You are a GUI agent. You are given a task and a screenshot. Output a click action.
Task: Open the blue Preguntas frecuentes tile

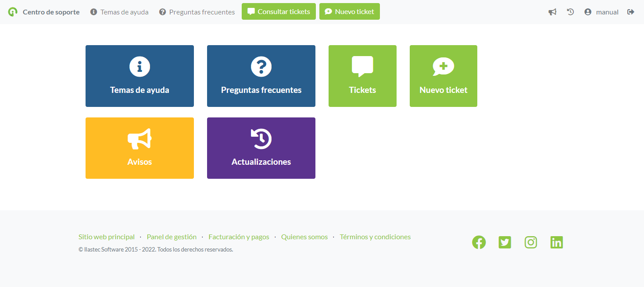click(261, 76)
